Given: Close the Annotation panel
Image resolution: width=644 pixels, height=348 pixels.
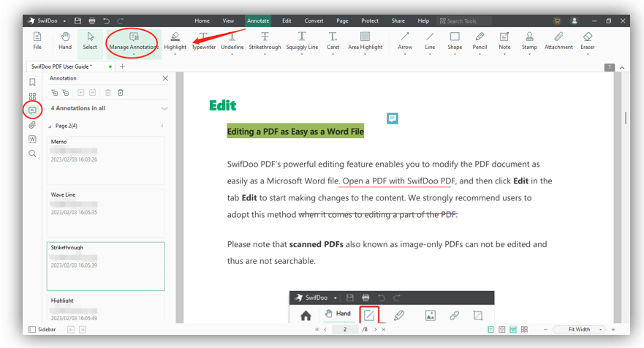Looking at the screenshot, I should pyautogui.click(x=165, y=78).
